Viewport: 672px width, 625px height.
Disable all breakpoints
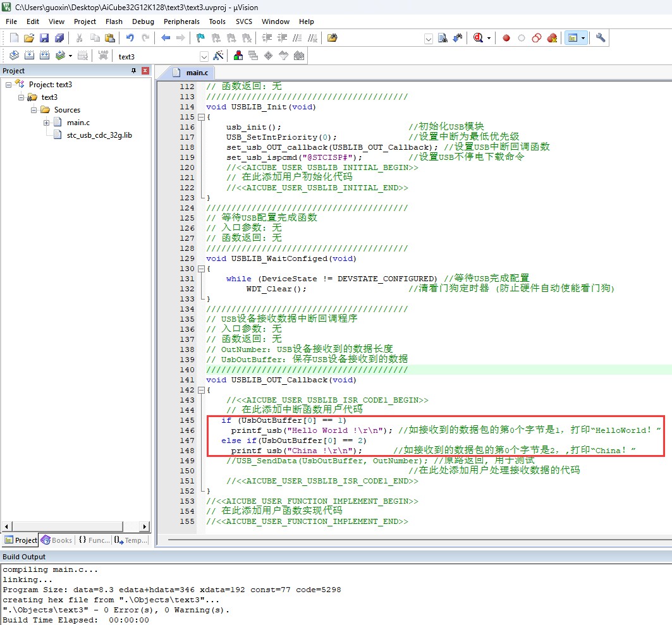(537, 38)
